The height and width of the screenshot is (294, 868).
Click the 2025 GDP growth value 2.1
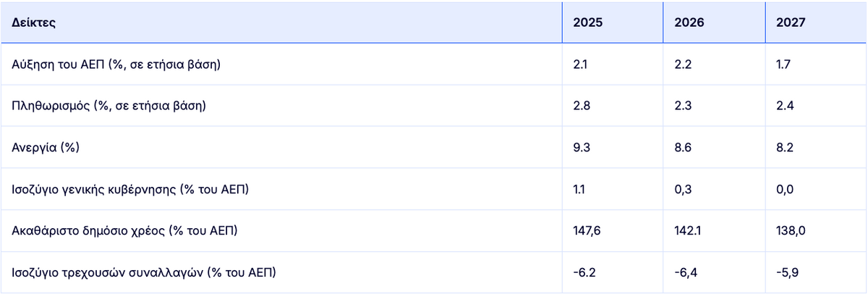[x=580, y=64]
